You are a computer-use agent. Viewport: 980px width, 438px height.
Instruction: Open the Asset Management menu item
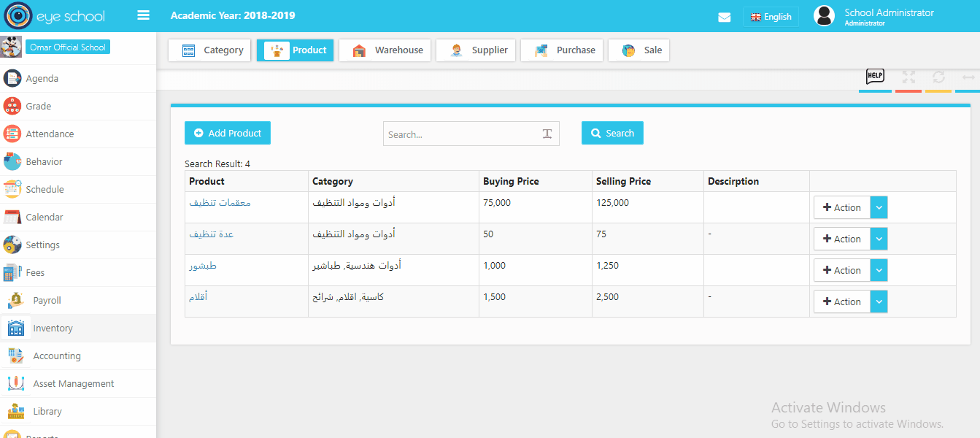[x=78, y=384]
